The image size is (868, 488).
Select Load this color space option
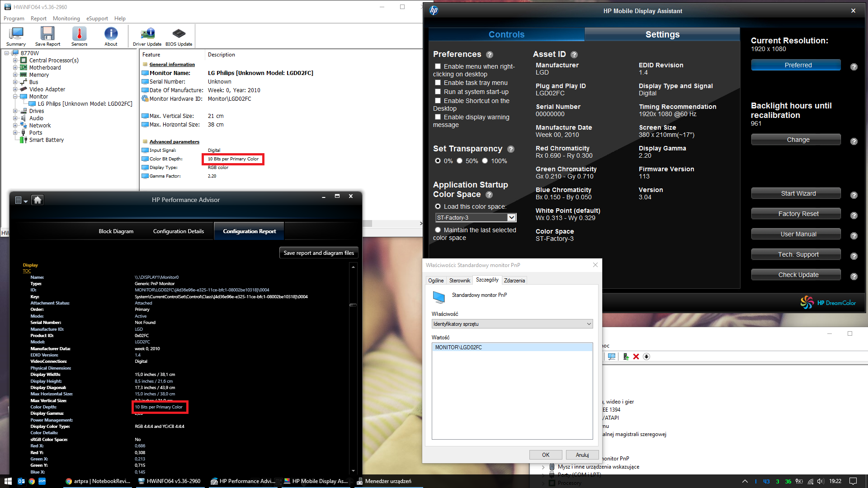point(438,206)
